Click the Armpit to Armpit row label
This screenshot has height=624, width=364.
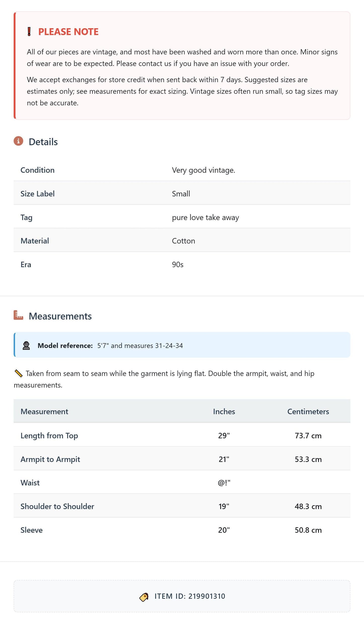click(x=50, y=459)
